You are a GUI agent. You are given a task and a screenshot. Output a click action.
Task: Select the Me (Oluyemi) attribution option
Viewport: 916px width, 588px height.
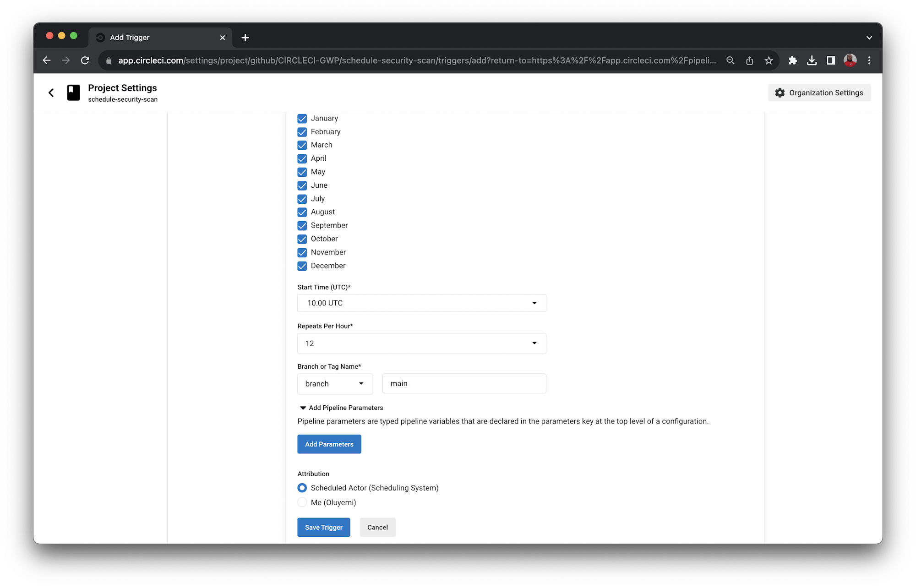(302, 502)
